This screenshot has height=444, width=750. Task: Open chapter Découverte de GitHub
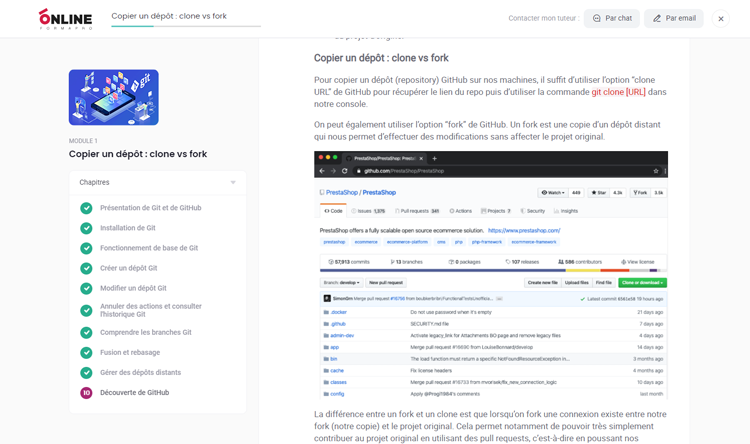[134, 392]
